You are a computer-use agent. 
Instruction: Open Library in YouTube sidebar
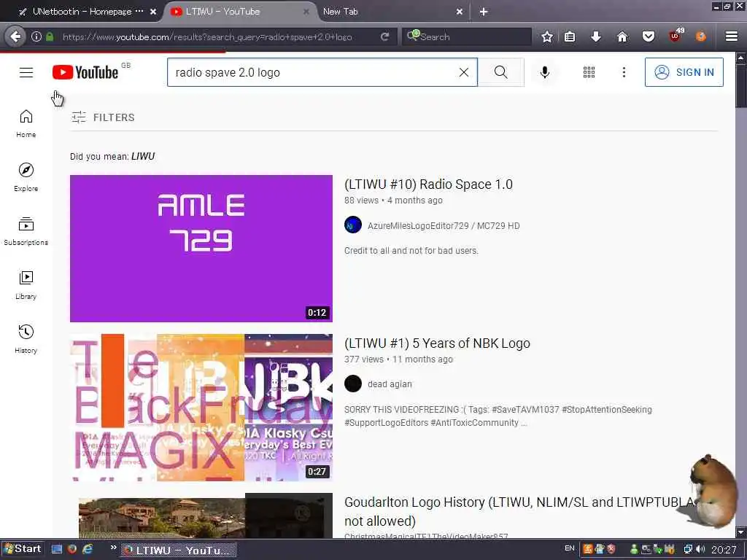click(x=26, y=285)
